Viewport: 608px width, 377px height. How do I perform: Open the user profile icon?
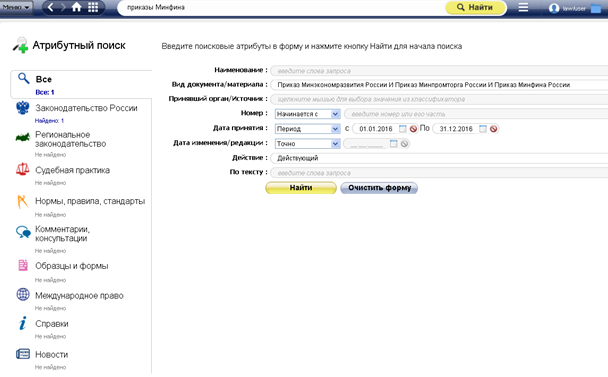pyautogui.click(x=554, y=8)
